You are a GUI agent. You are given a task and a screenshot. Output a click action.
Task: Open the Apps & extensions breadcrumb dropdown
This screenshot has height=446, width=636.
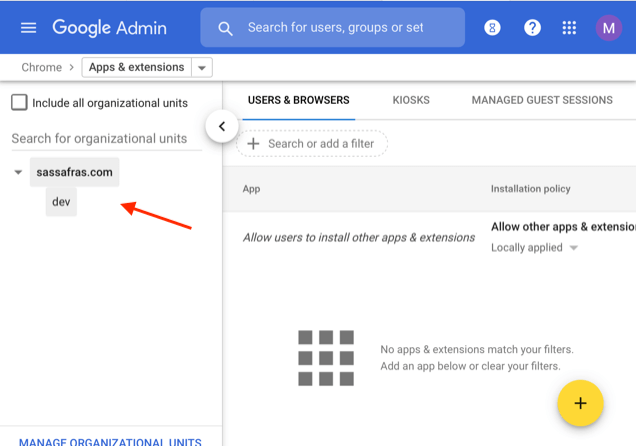[202, 68]
